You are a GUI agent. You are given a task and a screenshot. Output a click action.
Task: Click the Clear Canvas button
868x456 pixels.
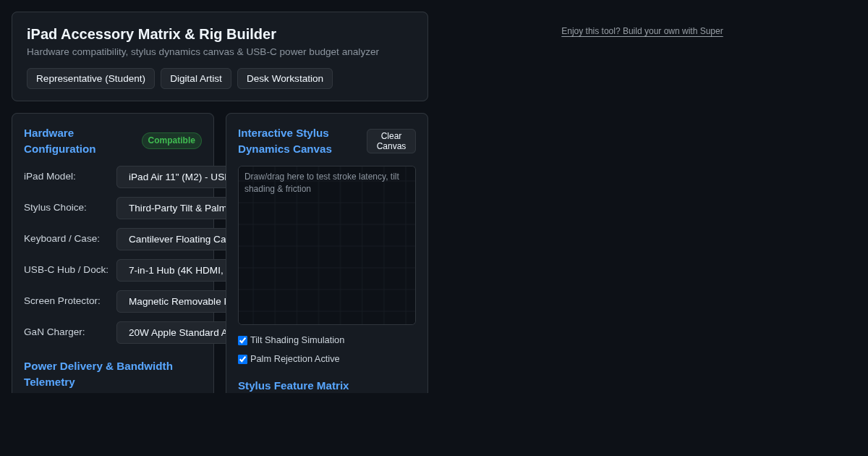point(391,141)
